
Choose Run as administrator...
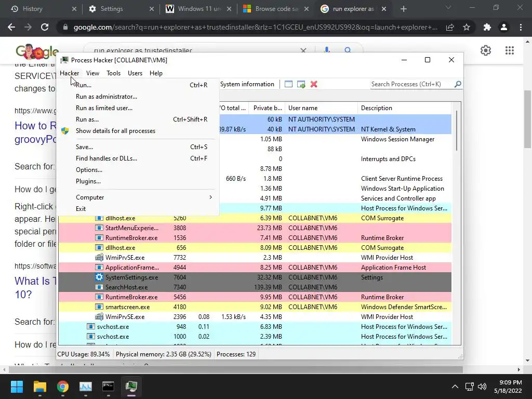(x=137, y=97)
